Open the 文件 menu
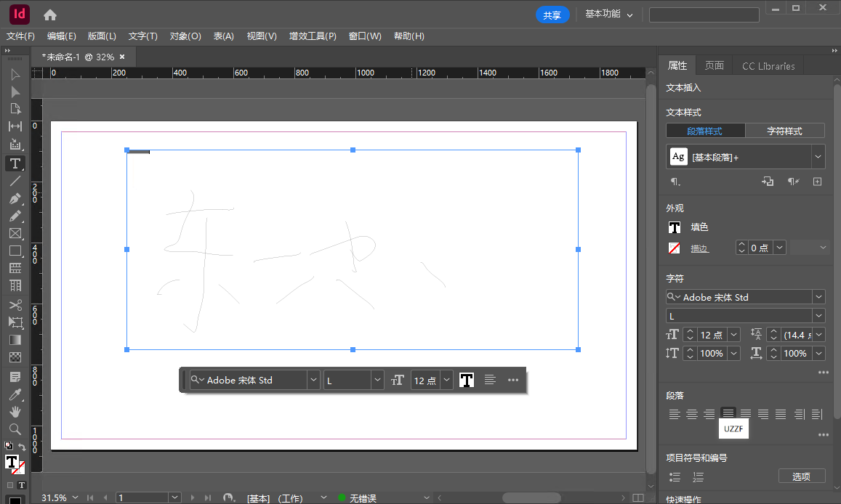This screenshot has height=504, width=841. [20, 36]
